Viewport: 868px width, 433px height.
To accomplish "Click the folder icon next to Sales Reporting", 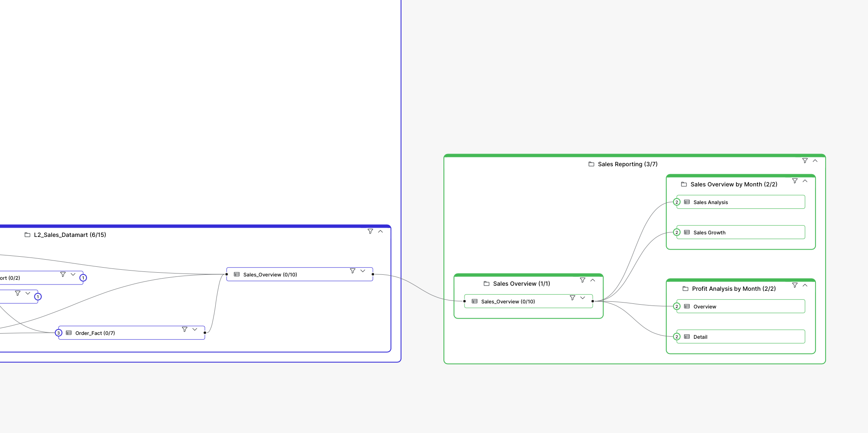I will 591,164.
